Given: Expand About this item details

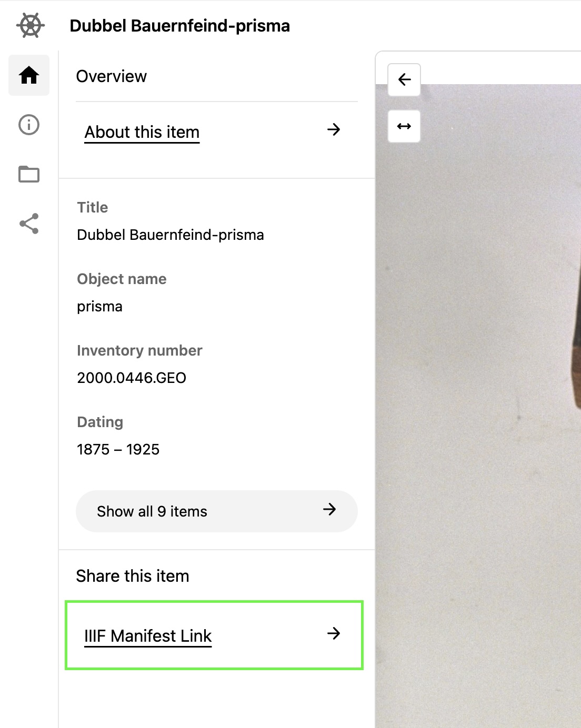Looking at the screenshot, I should click(142, 132).
